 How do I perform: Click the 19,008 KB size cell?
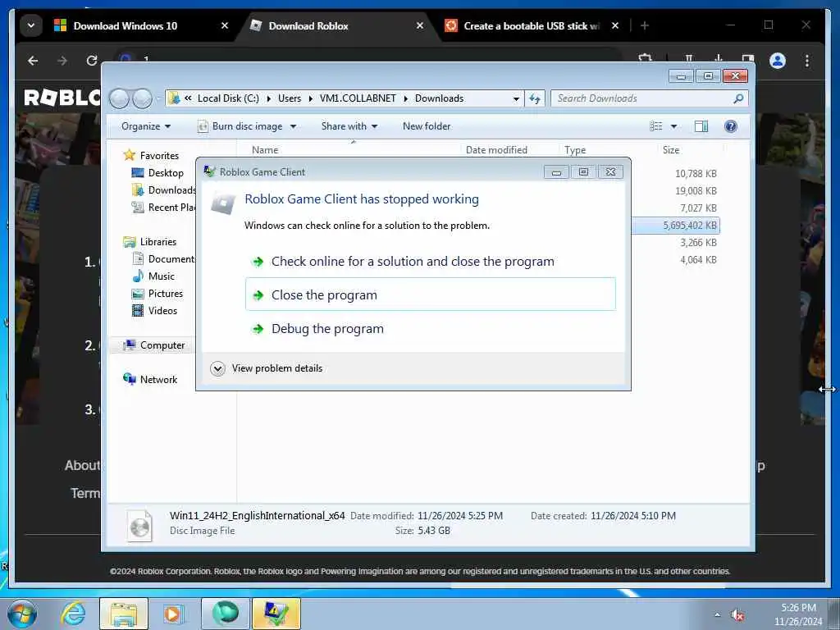[x=696, y=190]
